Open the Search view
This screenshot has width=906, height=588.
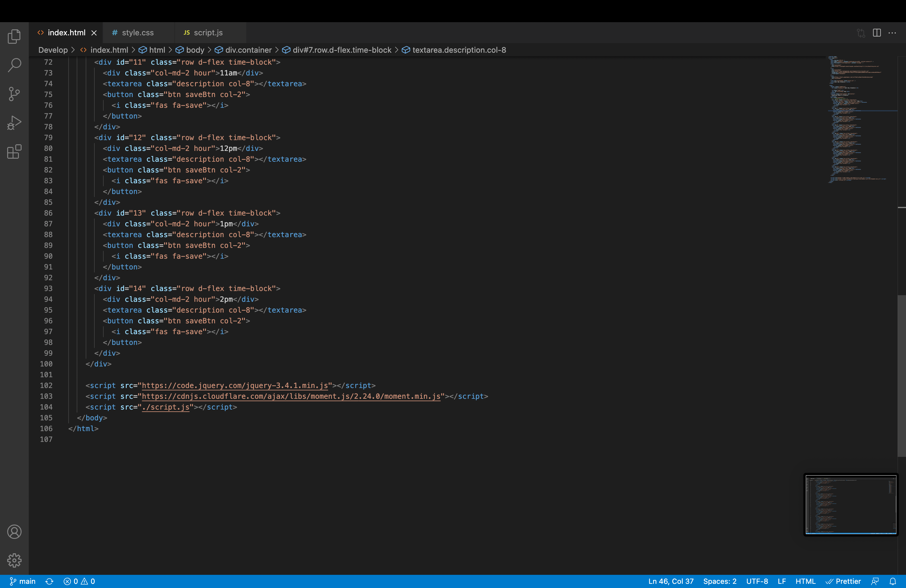[x=14, y=65]
